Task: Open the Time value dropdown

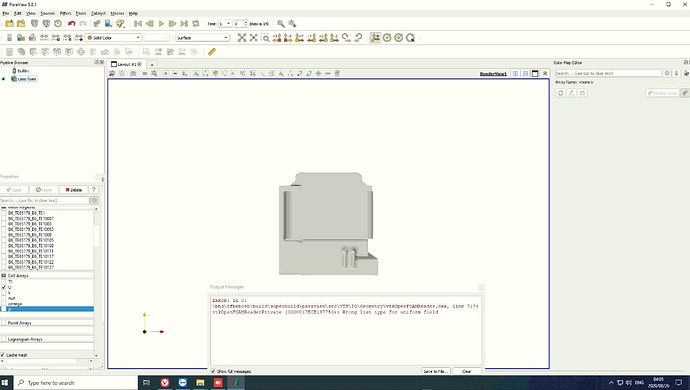Action: click(x=224, y=23)
